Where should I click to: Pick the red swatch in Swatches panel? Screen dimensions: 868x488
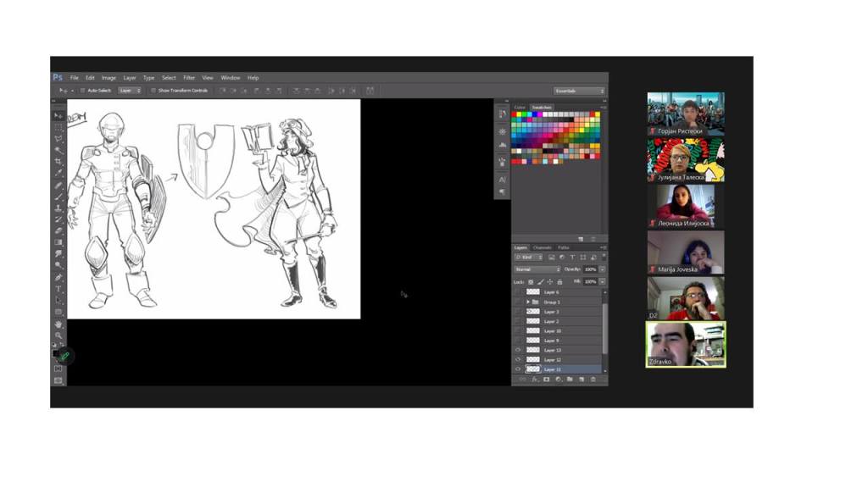(515, 114)
